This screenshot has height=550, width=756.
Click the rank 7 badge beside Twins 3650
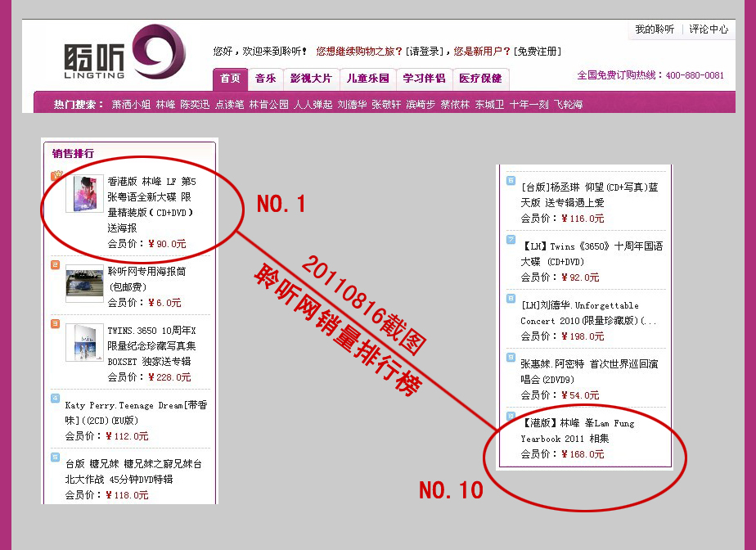(x=511, y=239)
